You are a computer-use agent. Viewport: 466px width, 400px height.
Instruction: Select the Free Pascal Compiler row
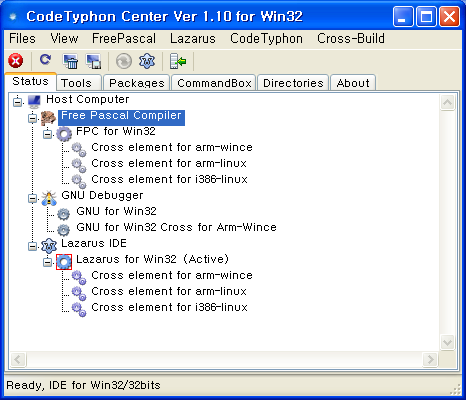pos(121,118)
